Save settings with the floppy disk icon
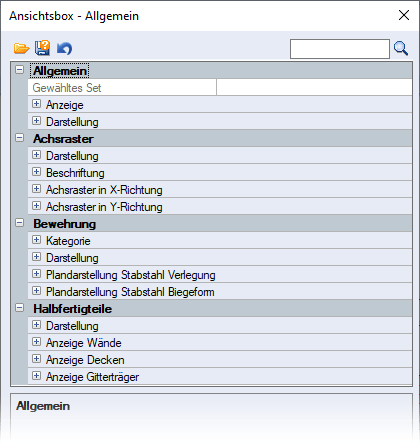The width and height of the screenshot is (420, 443). (x=42, y=48)
